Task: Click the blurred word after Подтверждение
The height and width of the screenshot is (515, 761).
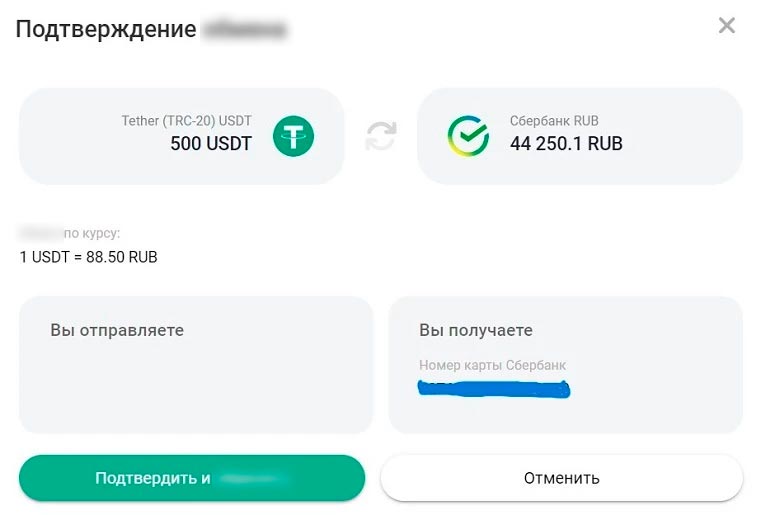Action: coord(245,29)
